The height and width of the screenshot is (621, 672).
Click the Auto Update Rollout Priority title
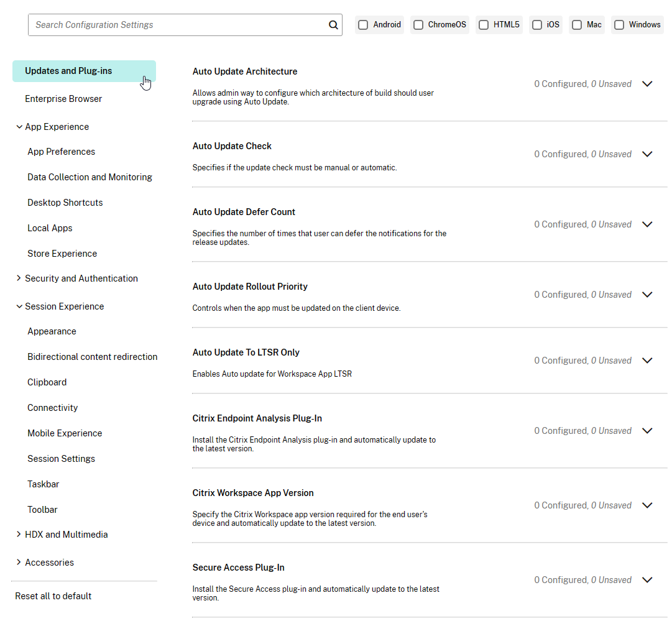(x=250, y=287)
